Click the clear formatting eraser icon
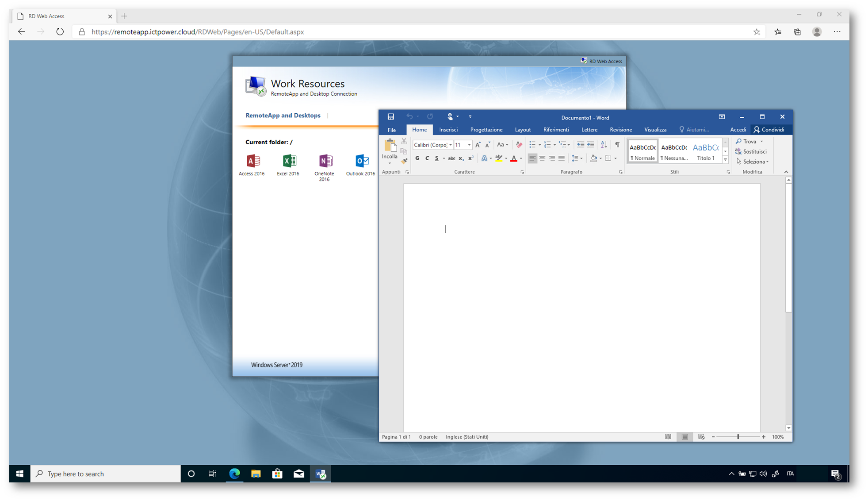The width and height of the screenshot is (868, 501). point(519,145)
